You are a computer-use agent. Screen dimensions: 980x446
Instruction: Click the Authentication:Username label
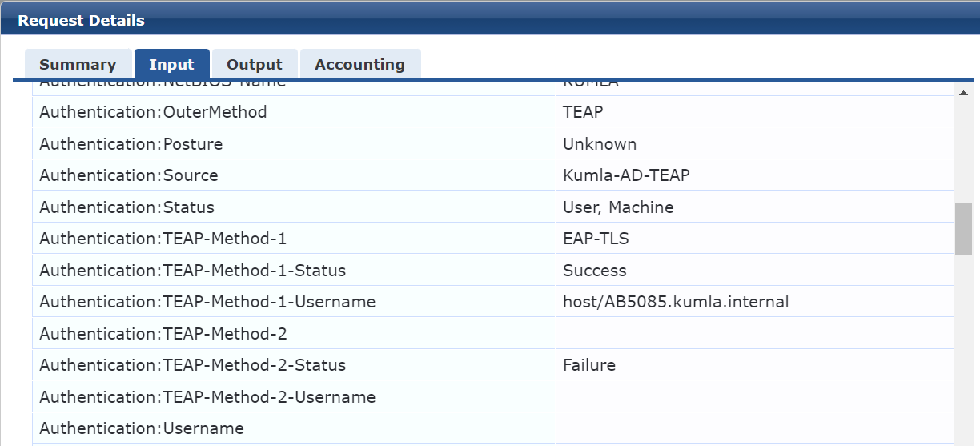pyautogui.click(x=142, y=428)
